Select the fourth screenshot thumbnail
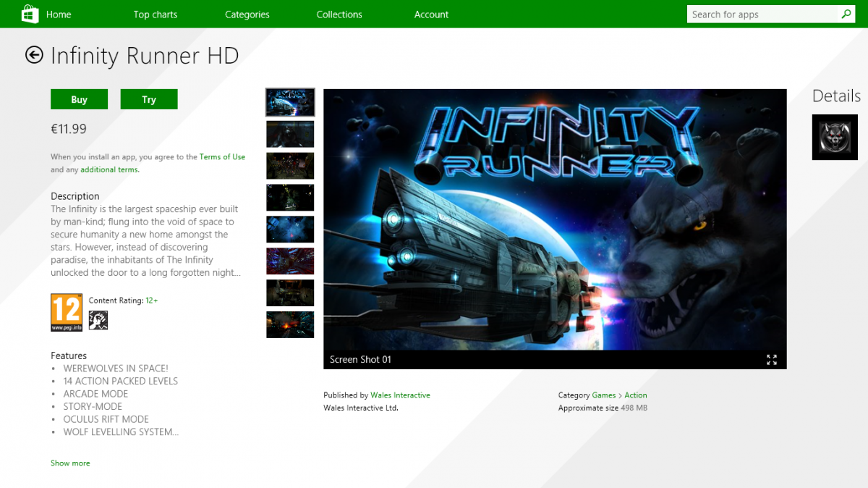868x488 pixels. point(290,198)
